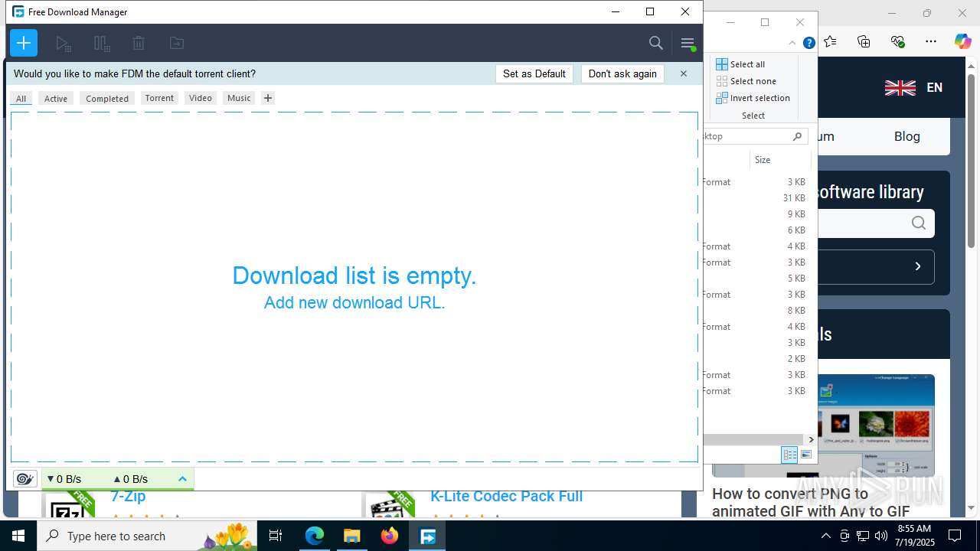Open the Blog link on webpage
The width and height of the screenshot is (980, 551).
[x=906, y=136]
